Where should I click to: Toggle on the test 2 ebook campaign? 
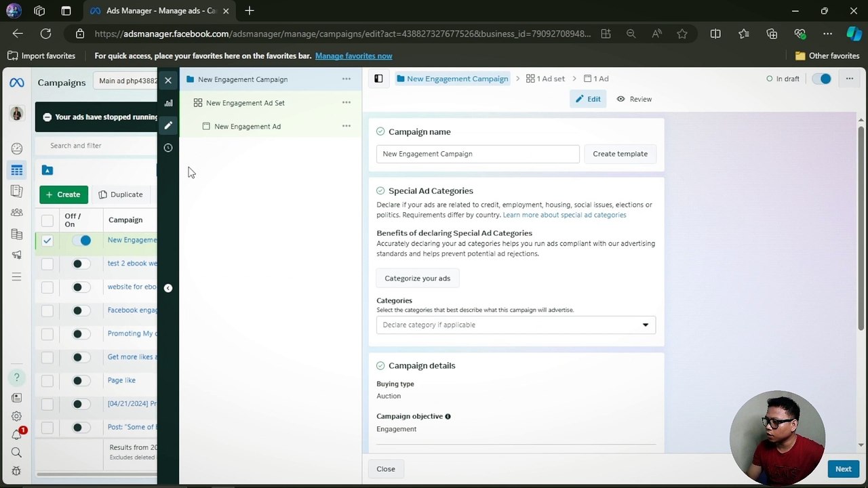[x=81, y=264]
